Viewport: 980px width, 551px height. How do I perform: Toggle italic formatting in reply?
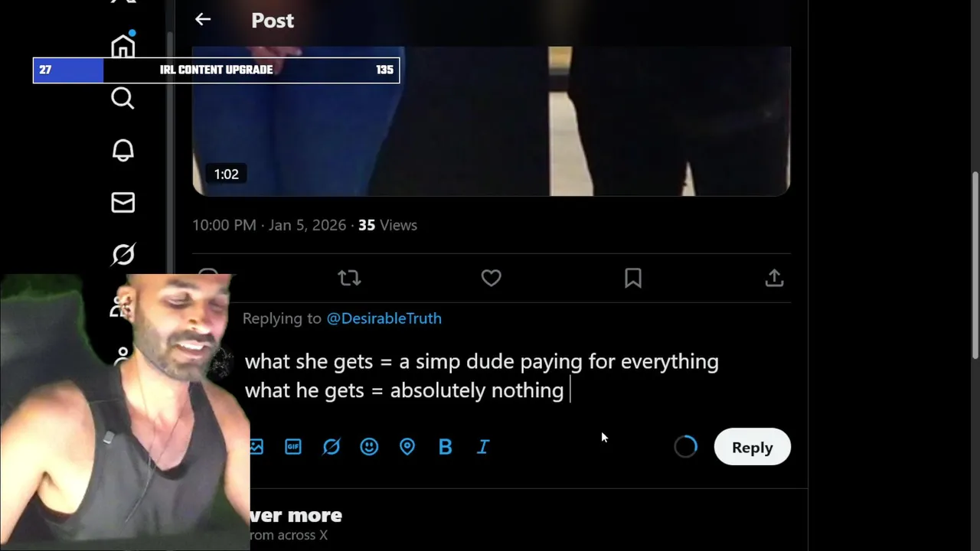click(x=483, y=447)
